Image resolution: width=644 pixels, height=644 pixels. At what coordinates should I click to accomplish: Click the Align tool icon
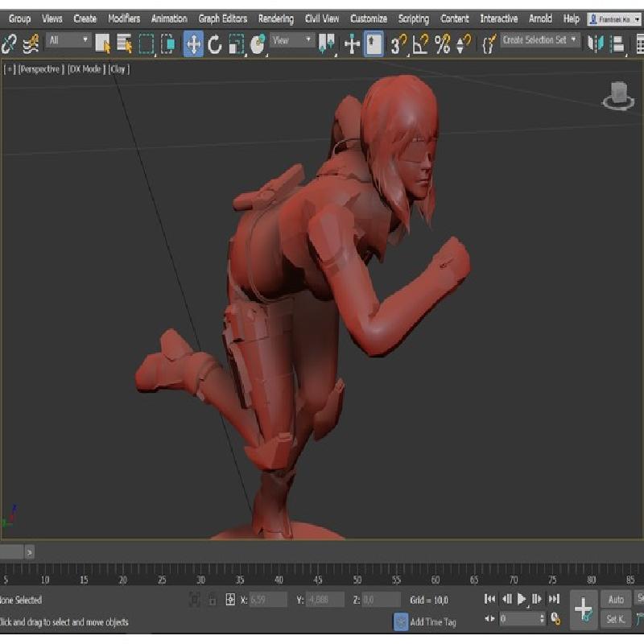click(x=617, y=44)
